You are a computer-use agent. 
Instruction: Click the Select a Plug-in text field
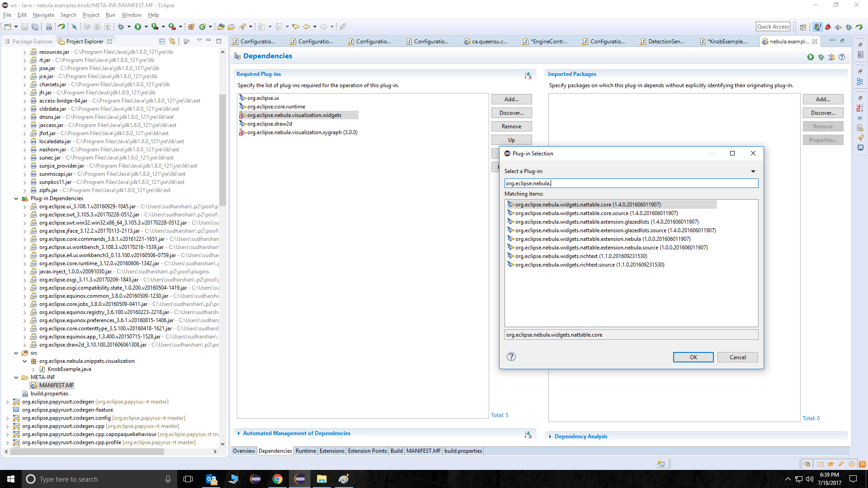point(631,183)
